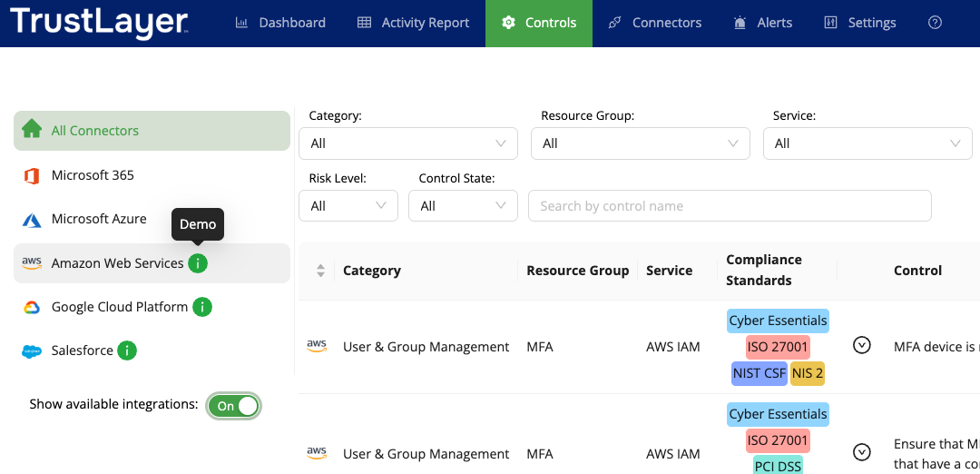Click the info icon beside Google Cloud Platform
The width and height of the screenshot is (980, 474).
point(201,307)
